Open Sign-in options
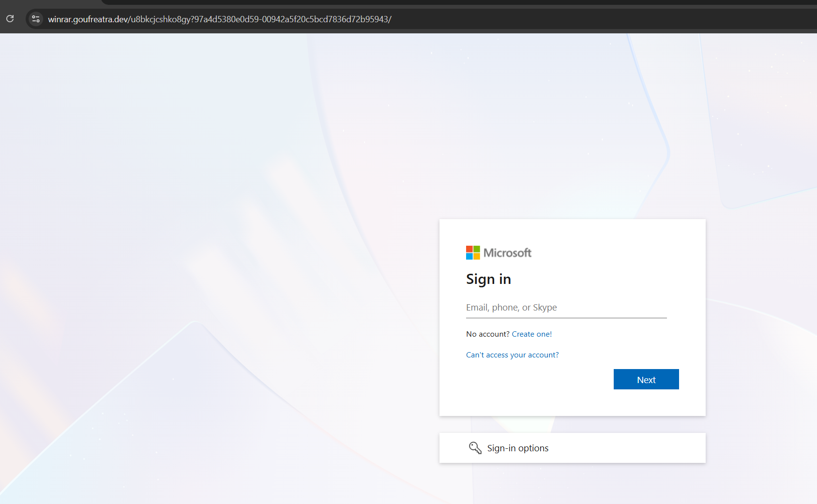Screen dimensions: 817x504 (x=573, y=448)
